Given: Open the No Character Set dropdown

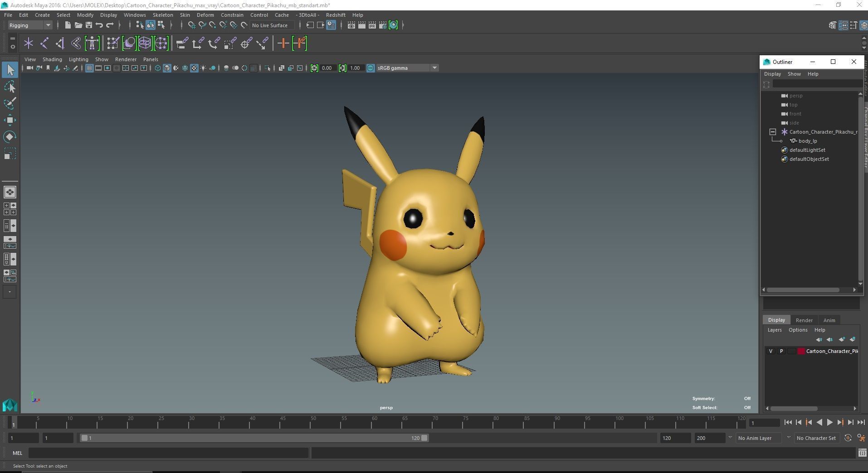Looking at the screenshot, I should 816,438.
